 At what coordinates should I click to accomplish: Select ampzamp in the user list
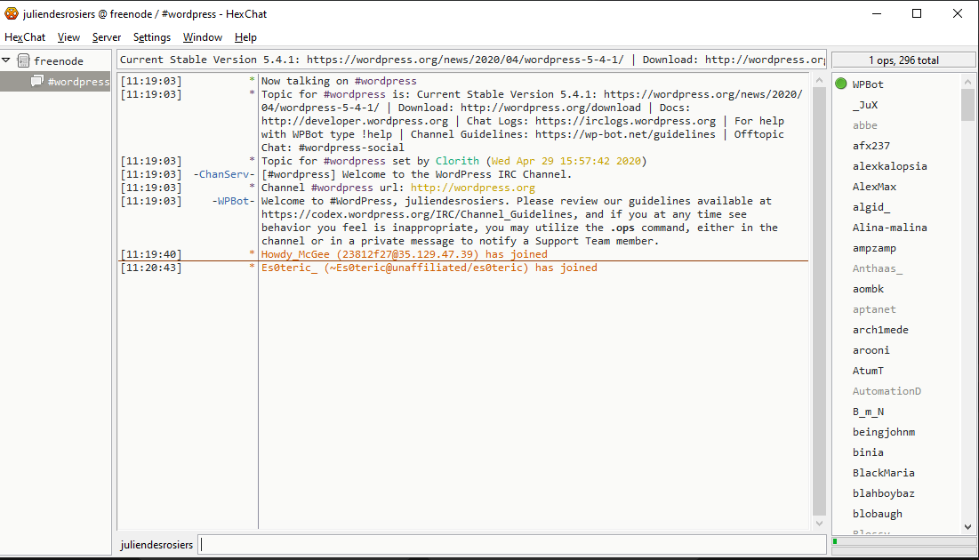click(x=874, y=248)
